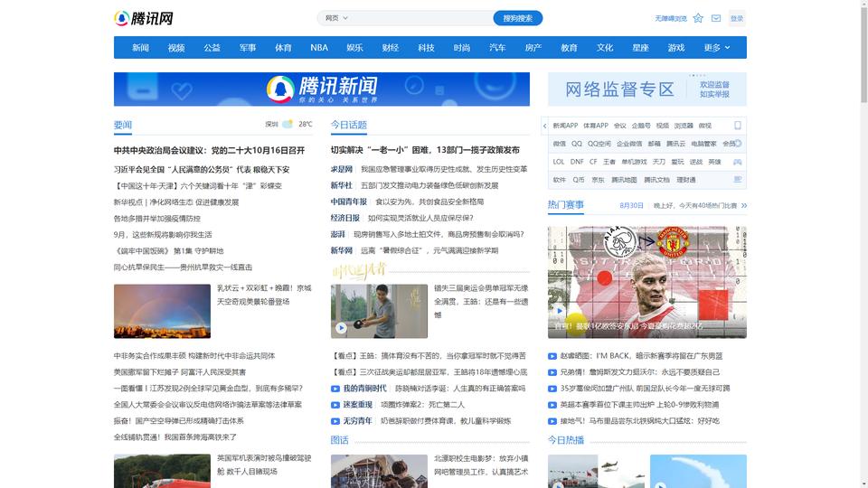Open 视频 in the navigation bar
The width and height of the screenshot is (868, 488).
coord(176,48)
